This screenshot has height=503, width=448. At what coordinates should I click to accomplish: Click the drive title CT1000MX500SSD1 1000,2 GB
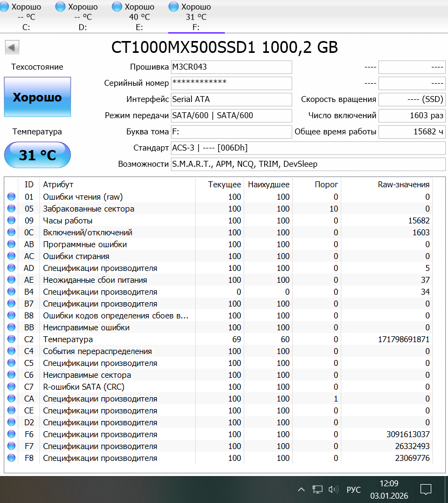click(224, 47)
